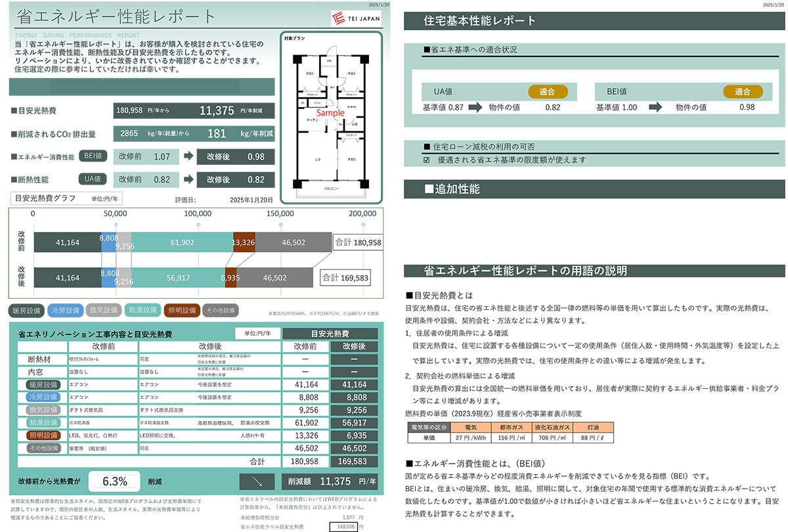Image resolution: width=788 pixels, height=532 pixels.
Task: Click the arrow after 改修前 1.07
Action: (189, 157)
